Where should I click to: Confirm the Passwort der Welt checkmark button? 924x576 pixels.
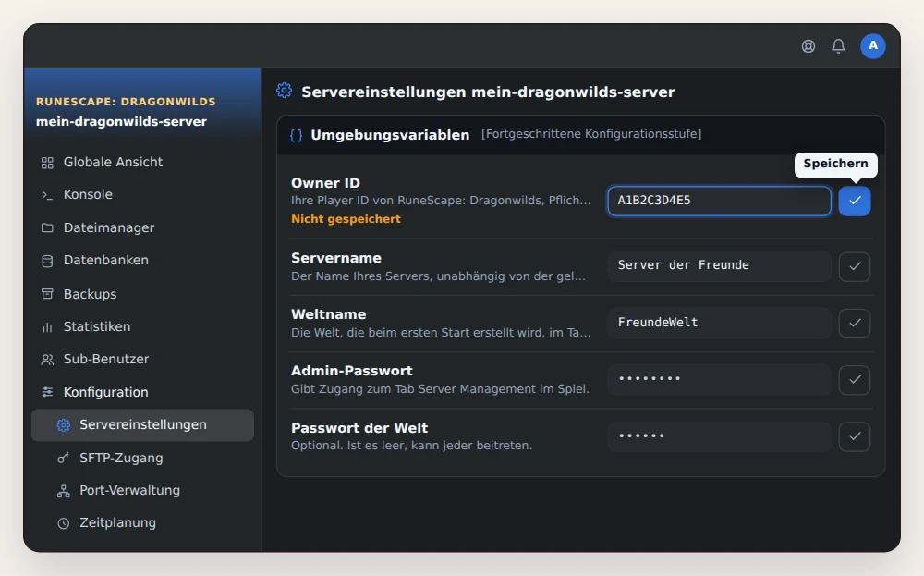click(x=855, y=436)
